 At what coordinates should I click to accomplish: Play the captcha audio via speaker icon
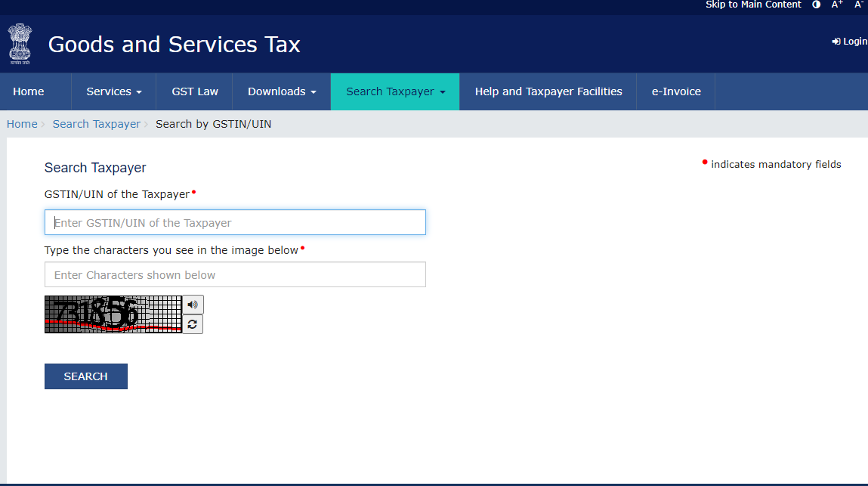[x=193, y=305]
